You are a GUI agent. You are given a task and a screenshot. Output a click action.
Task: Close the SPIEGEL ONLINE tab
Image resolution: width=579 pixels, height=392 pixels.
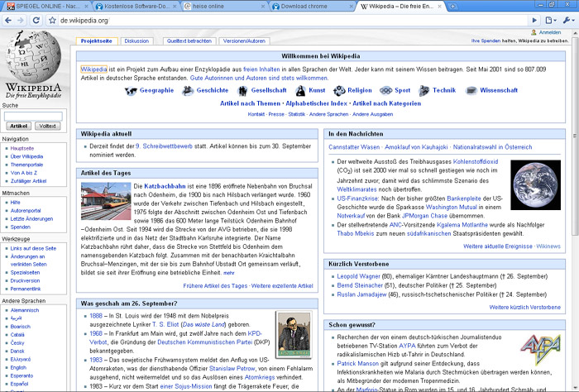[86, 7]
